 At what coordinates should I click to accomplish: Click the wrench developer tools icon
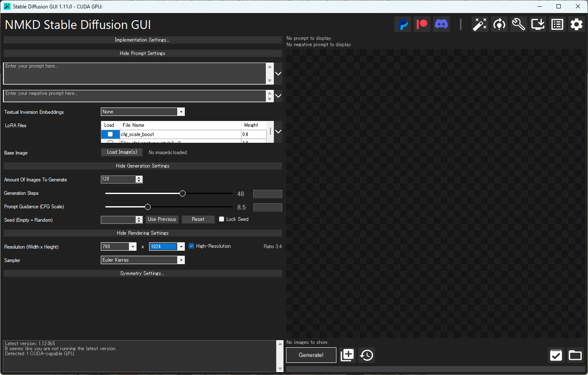(518, 24)
